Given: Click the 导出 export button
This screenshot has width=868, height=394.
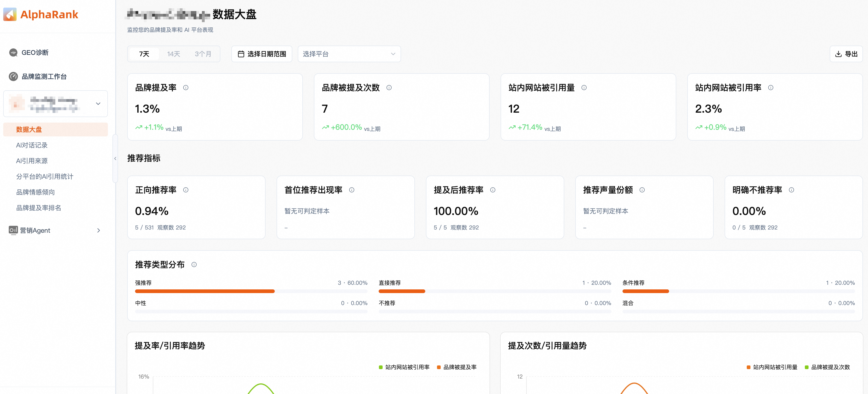Looking at the screenshot, I should pyautogui.click(x=846, y=54).
